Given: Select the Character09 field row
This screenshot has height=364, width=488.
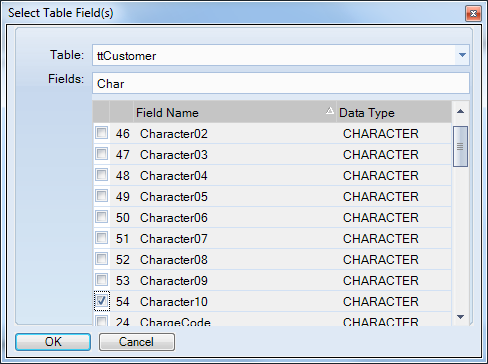Looking at the screenshot, I should point(272,280).
